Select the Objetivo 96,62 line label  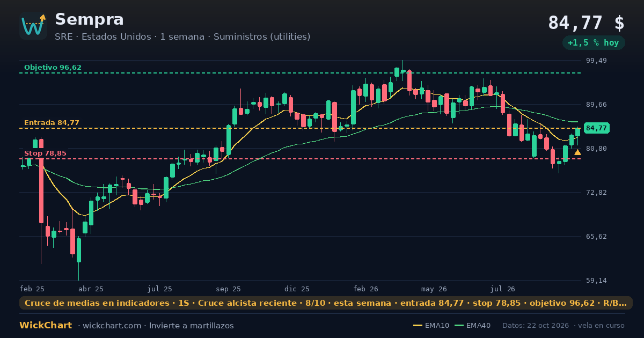pyautogui.click(x=53, y=68)
